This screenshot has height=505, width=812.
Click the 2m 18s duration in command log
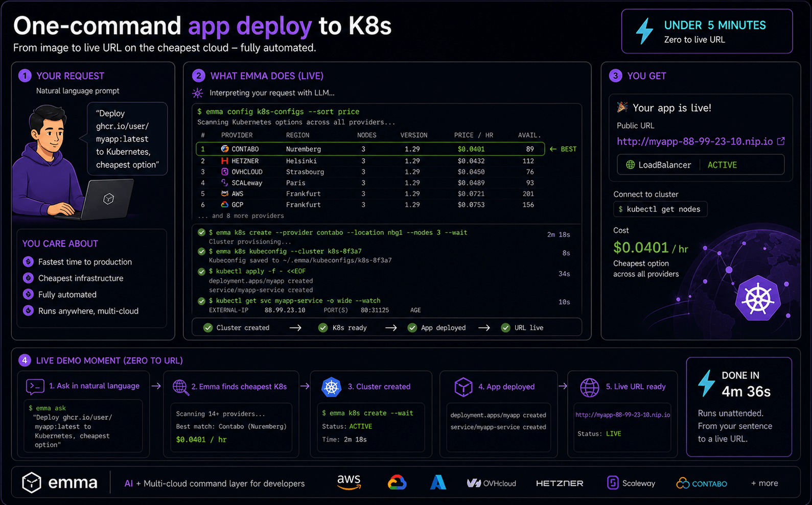click(559, 235)
